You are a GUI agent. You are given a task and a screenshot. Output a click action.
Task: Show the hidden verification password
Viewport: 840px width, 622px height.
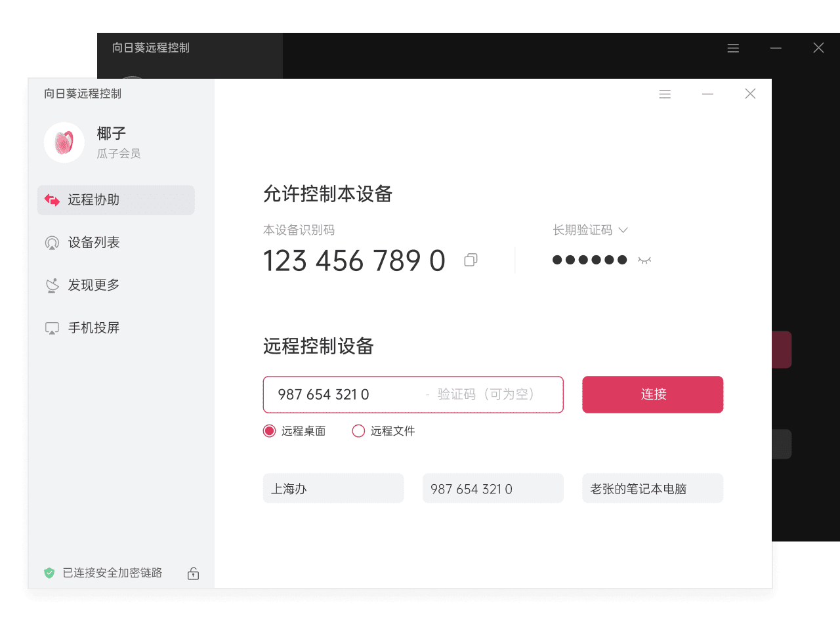click(x=644, y=260)
